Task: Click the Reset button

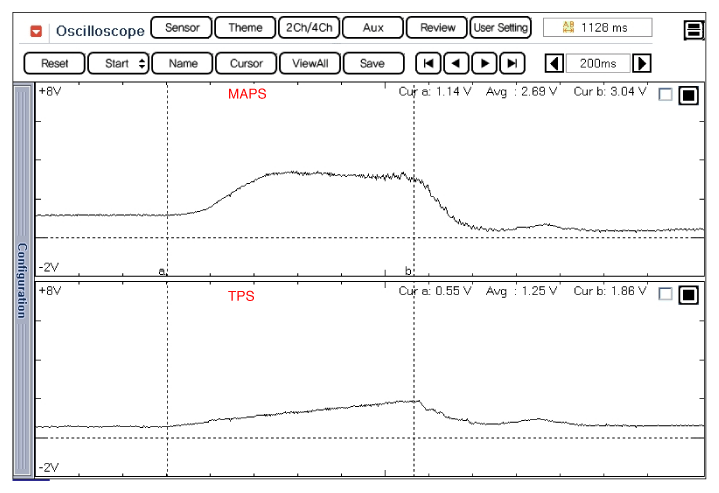Action: click(54, 63)
